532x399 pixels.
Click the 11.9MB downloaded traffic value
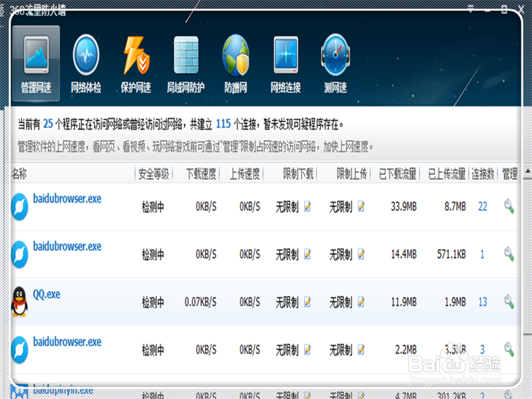tap(404, 302)
